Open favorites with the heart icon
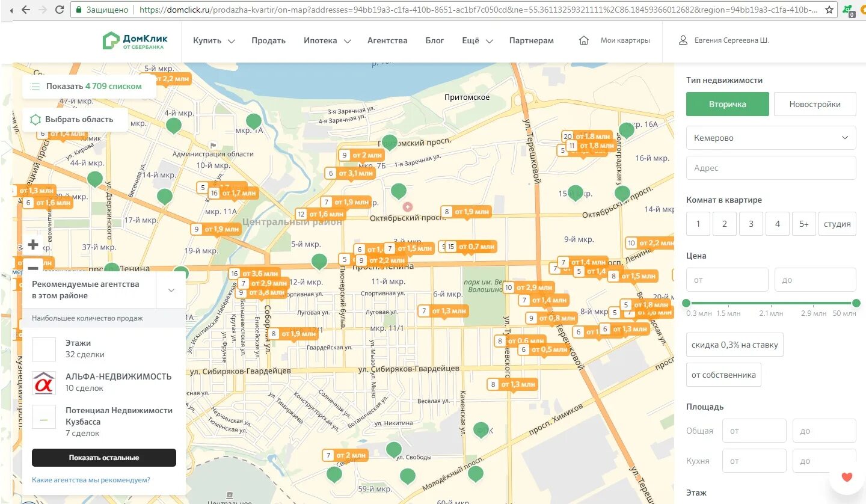Image resolution: width=866 pixels, height=504 pixels. [847, 477]
